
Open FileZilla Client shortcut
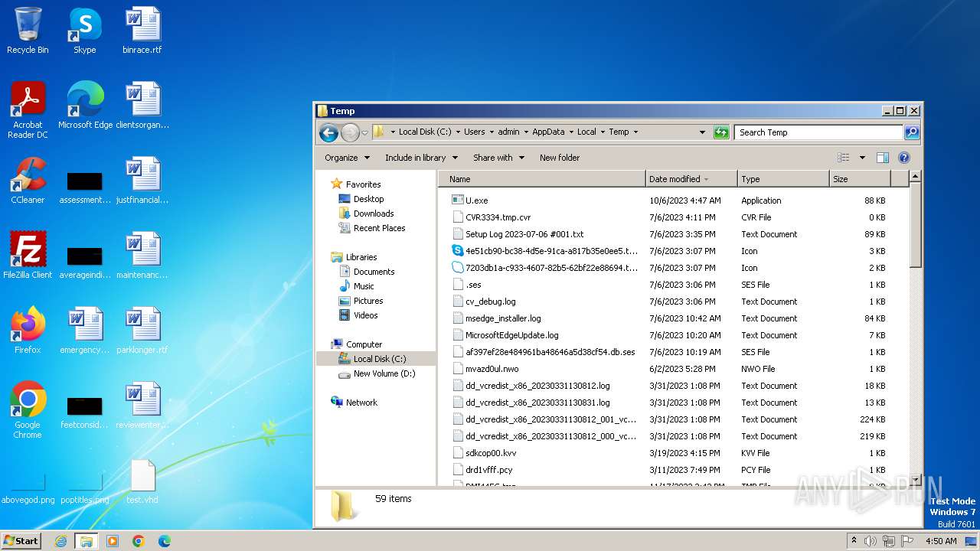pyautogui.click(x=28, y=256)
